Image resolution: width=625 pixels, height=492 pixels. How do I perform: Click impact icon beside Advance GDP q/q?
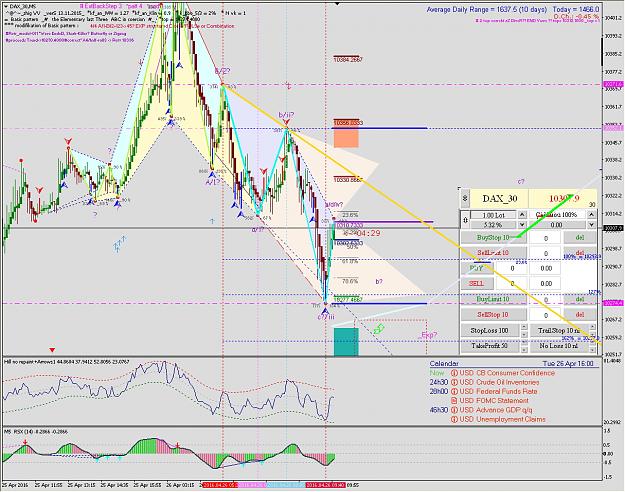454,410
